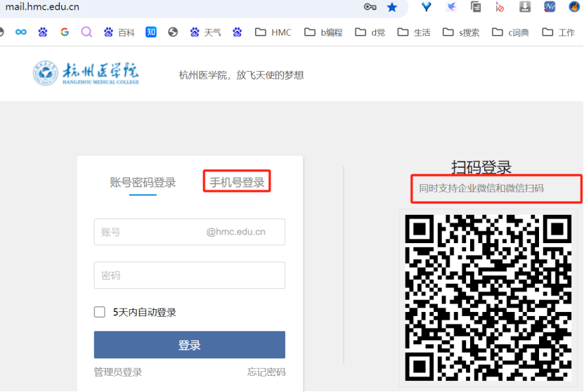584x392 pixels.
Task: Open the download arrow extension icon
Action: (525, 7)
